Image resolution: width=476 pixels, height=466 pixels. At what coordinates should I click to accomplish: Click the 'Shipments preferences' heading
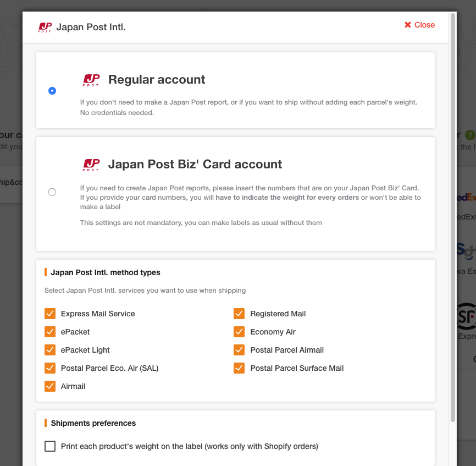[x=93, y=423]
